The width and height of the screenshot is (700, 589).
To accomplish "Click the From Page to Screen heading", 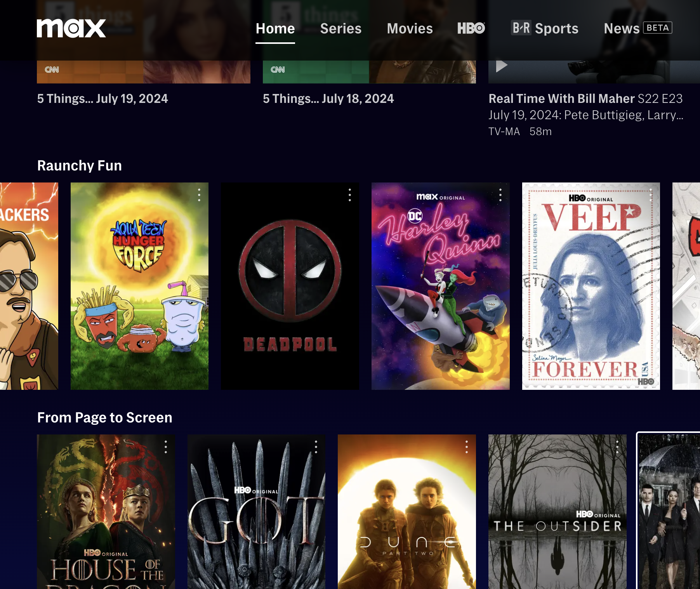I will click(x=105, y=418).
